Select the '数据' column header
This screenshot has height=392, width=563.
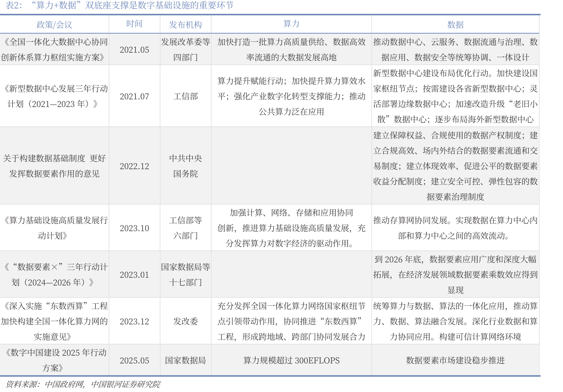click(455, 25)
